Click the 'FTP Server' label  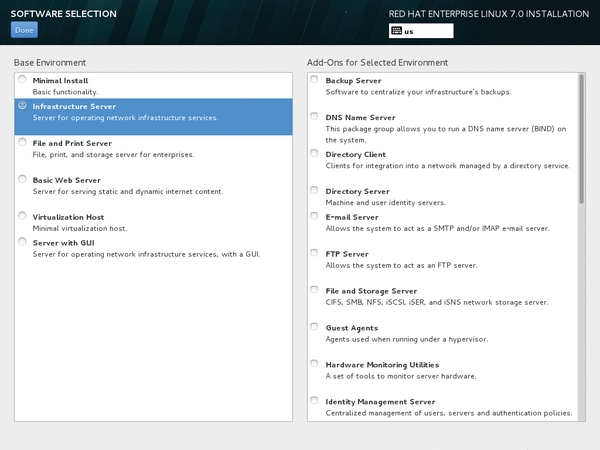347,254
